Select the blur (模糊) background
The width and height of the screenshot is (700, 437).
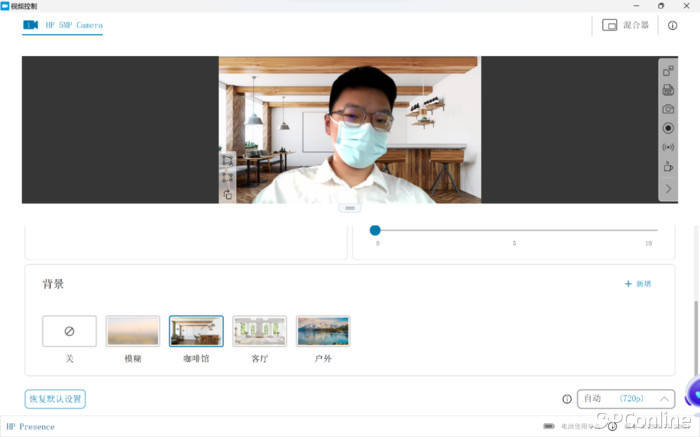pos(133,331)
